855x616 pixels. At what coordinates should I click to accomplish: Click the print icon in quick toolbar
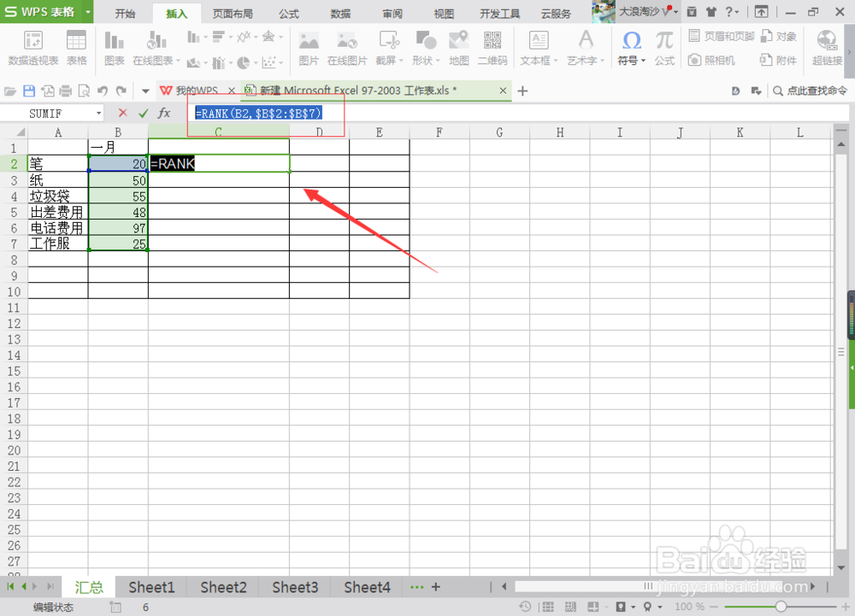click(66, 91)
